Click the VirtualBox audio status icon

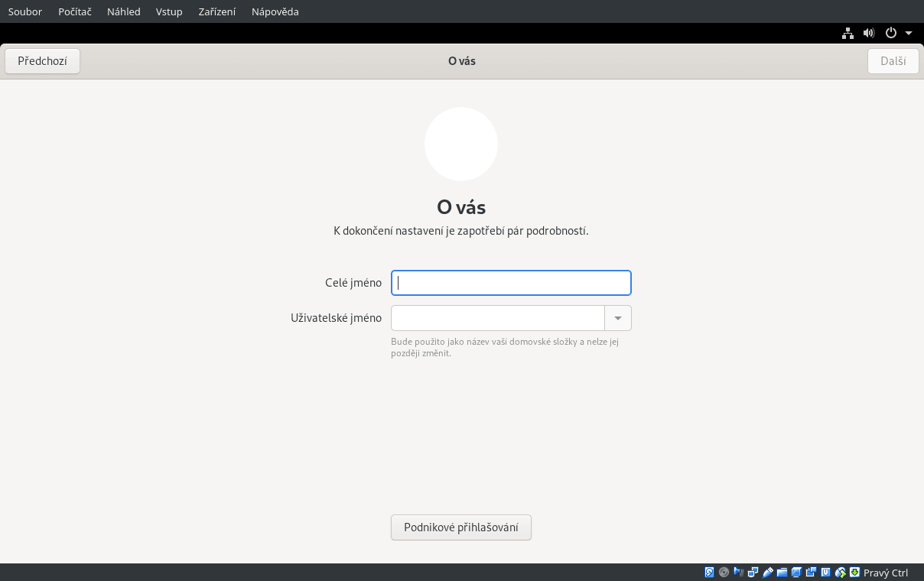(x=738, y=572)
